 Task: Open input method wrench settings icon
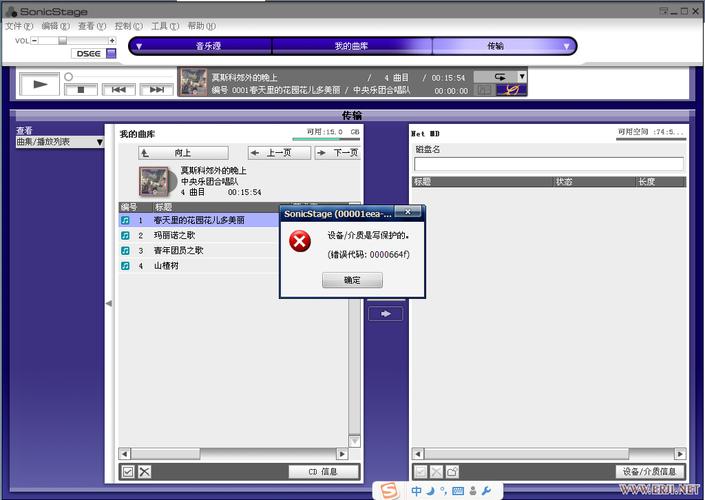point(486,491)
